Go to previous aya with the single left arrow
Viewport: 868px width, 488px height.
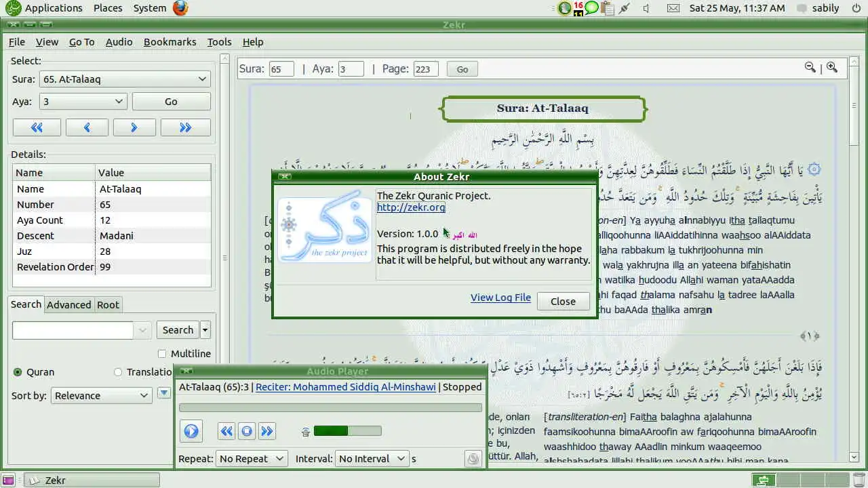click(x=87, y=127)
